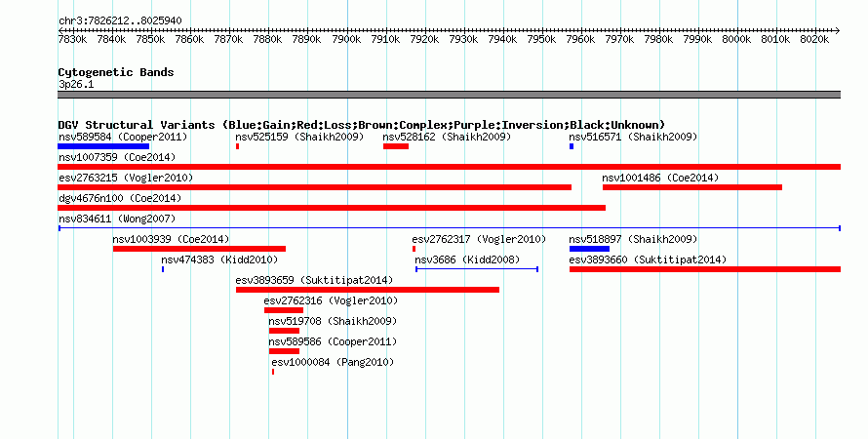Open nsv519708 (Shaikh2009) variant label
The image size is (868, 439).
(x=333, y=321)
